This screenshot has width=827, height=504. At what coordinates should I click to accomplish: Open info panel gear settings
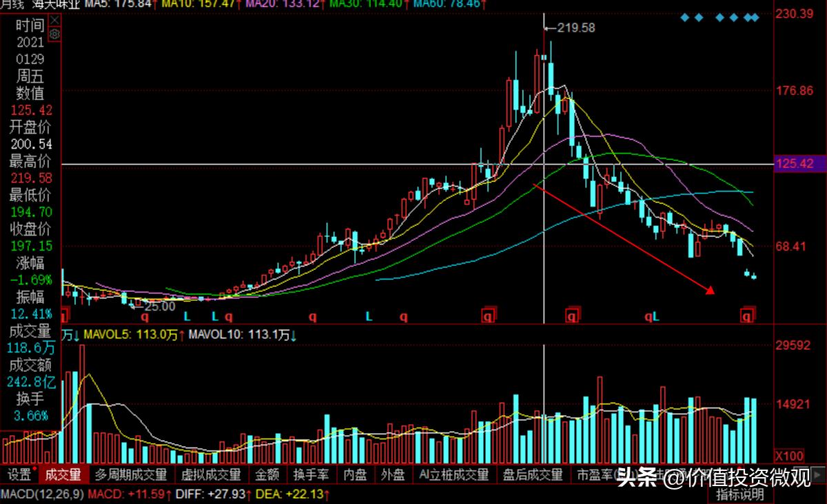[55, 33]
